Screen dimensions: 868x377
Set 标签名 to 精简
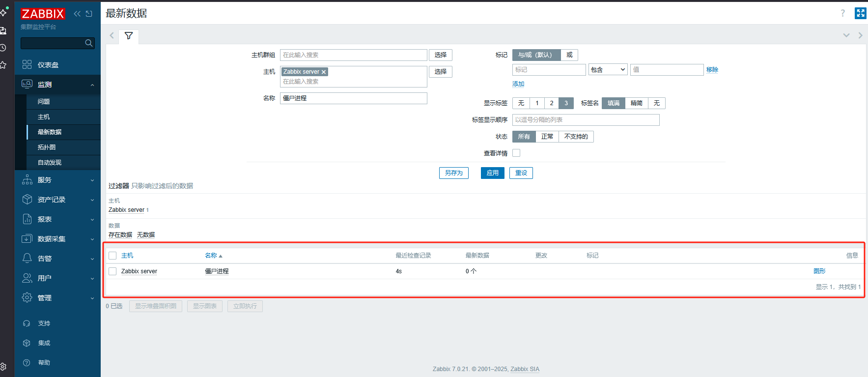[x=637, y=103]
